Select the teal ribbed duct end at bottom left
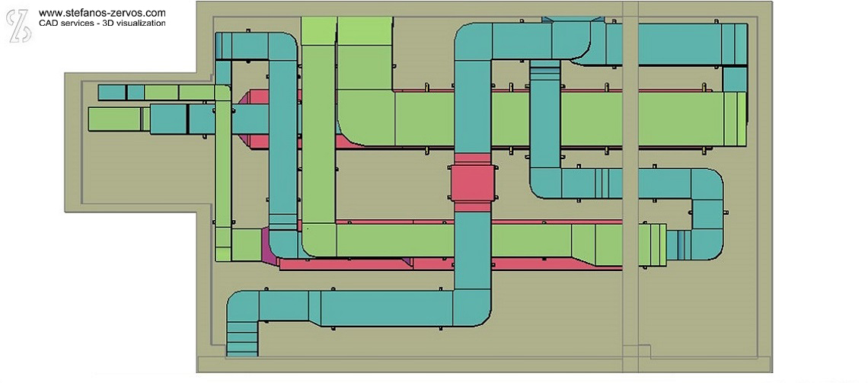The height and width of the screenshot is (383, 868). point(242,338)
